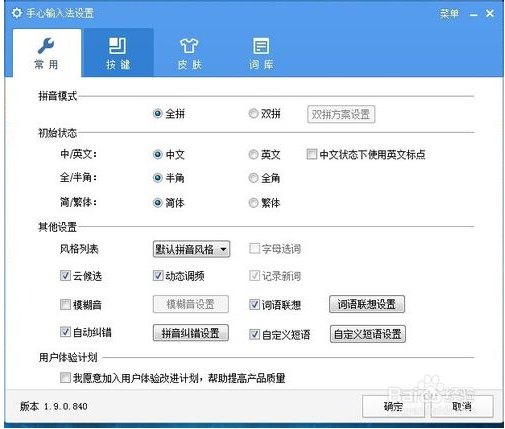Enable the 模糊音 checkbox
505x429 pixels.
point(65,304)
